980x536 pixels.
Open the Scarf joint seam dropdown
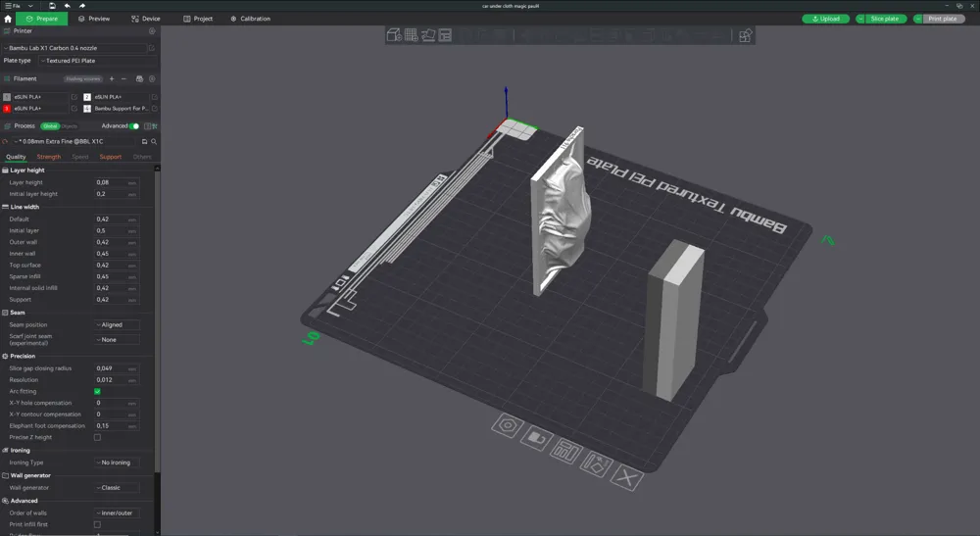coord(117,340)
